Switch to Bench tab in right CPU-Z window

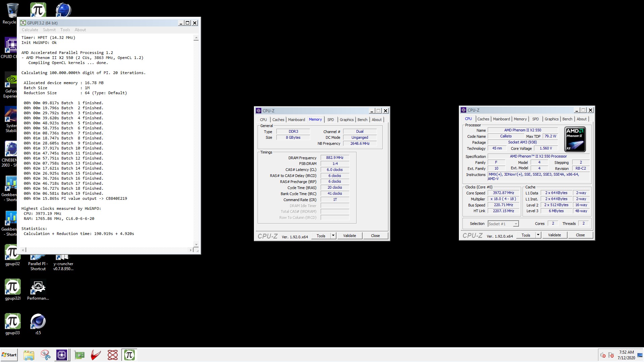pos(567,119)
